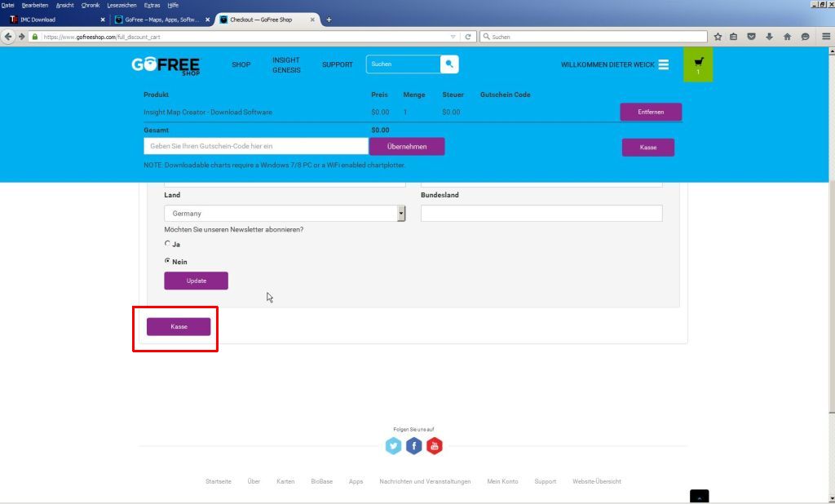Open the green shopping cart icon

[698, 64]
